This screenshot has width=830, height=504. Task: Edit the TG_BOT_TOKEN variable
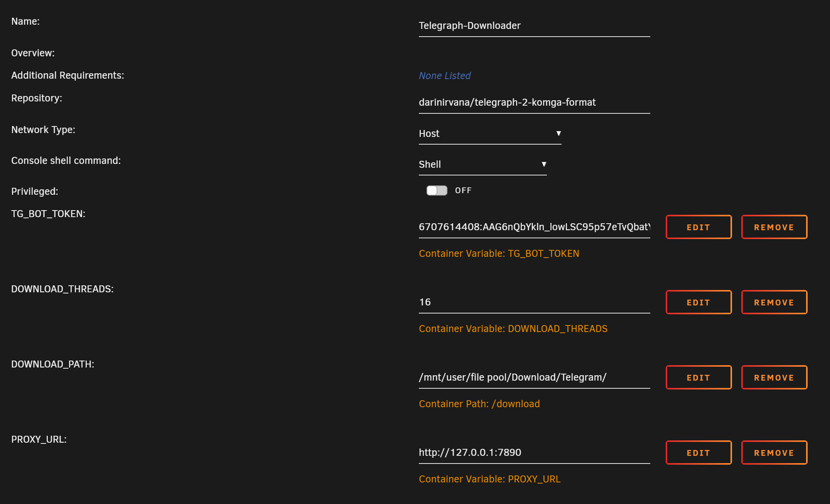pyautogui.click(x=698, y=227)
